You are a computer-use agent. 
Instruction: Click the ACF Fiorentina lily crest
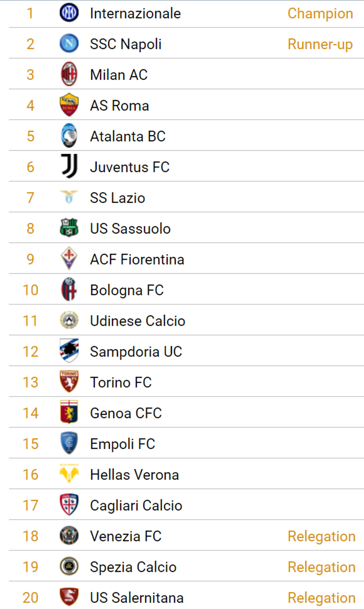point(69,259)
